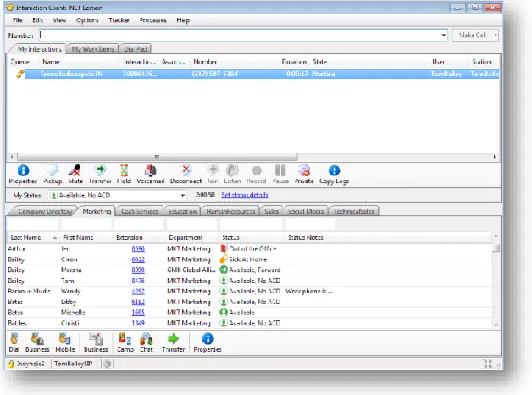Open the Company Directory tab
This screenshot has height=395, width=532.
point(45,211)
